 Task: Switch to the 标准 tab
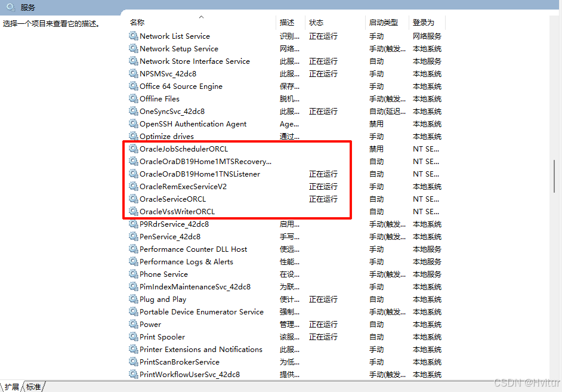33,387
